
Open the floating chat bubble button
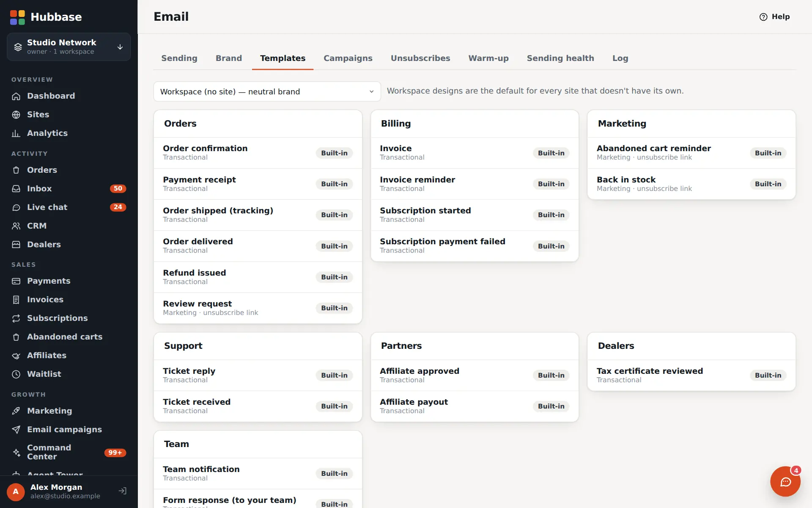pos(785,481)
